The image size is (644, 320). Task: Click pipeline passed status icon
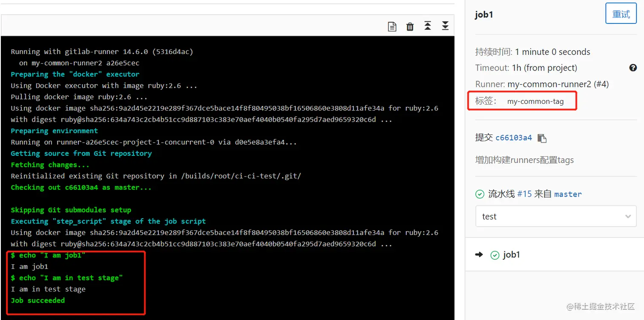(480, 194)
